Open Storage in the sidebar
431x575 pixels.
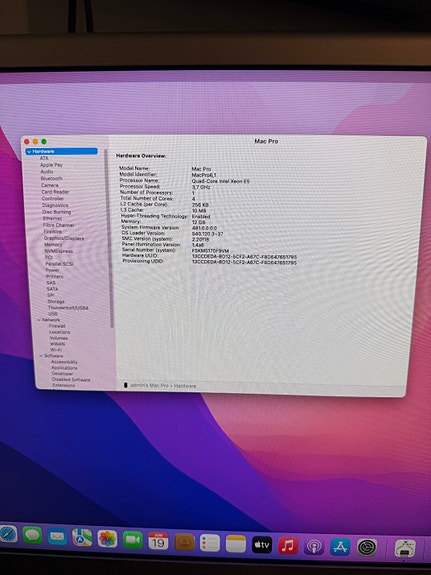[56, 301]
